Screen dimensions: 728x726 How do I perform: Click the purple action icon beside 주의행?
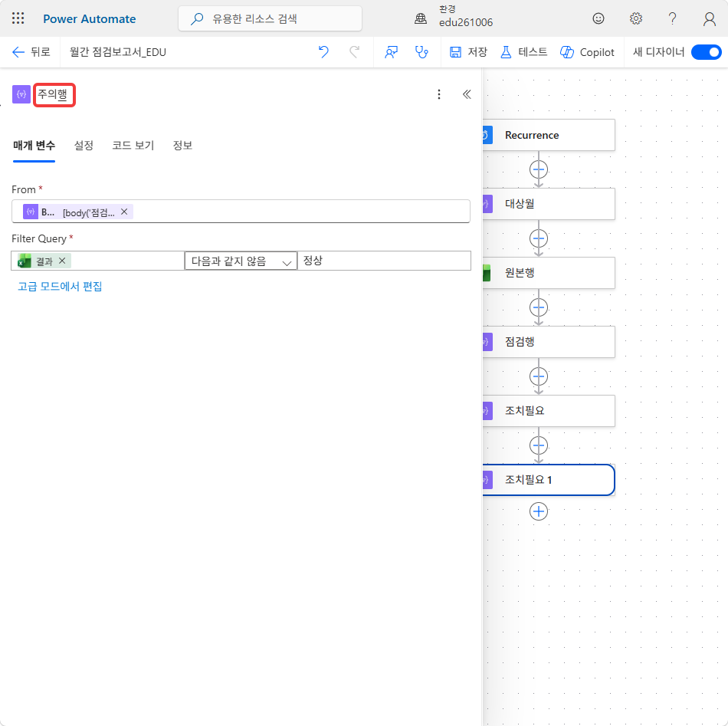coord(21,94)
